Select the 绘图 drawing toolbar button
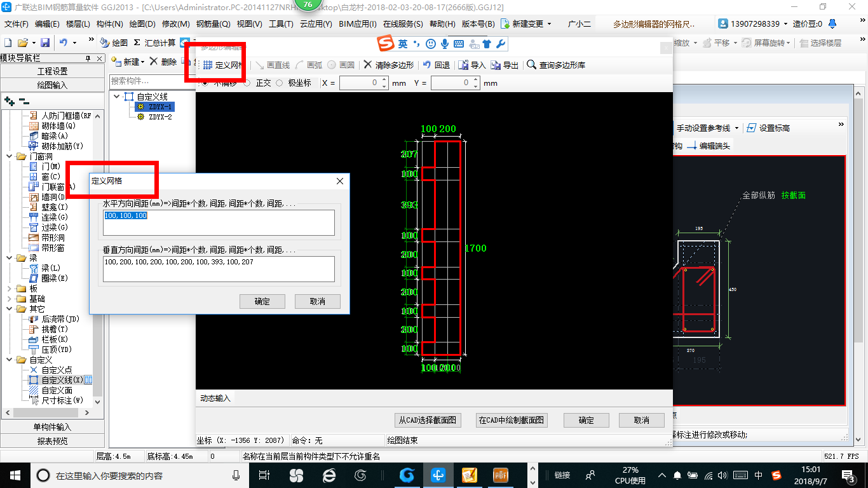This screenshot has height=488, width=868. [114, 43]
